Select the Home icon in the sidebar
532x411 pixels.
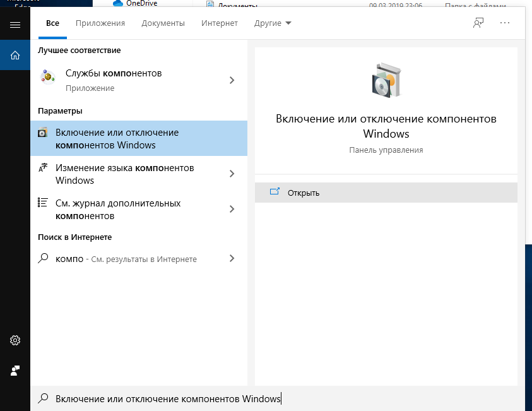[x=15, y=55]
